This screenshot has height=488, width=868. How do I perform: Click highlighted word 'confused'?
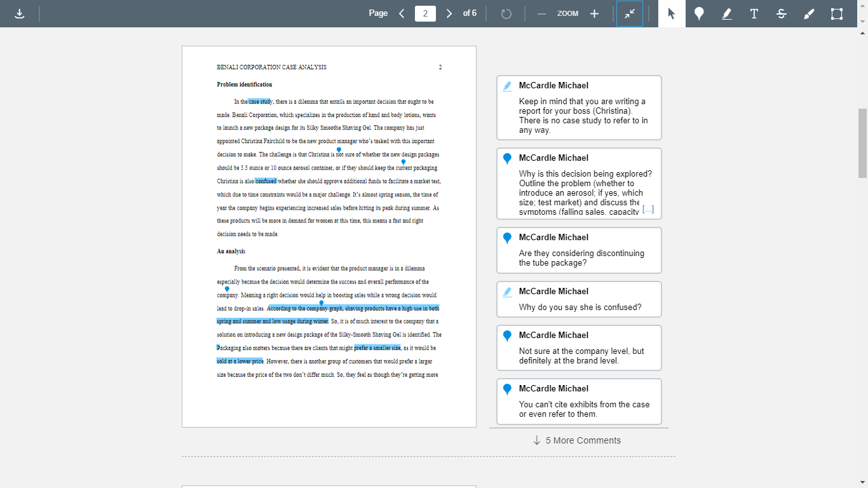coord(266,181)
